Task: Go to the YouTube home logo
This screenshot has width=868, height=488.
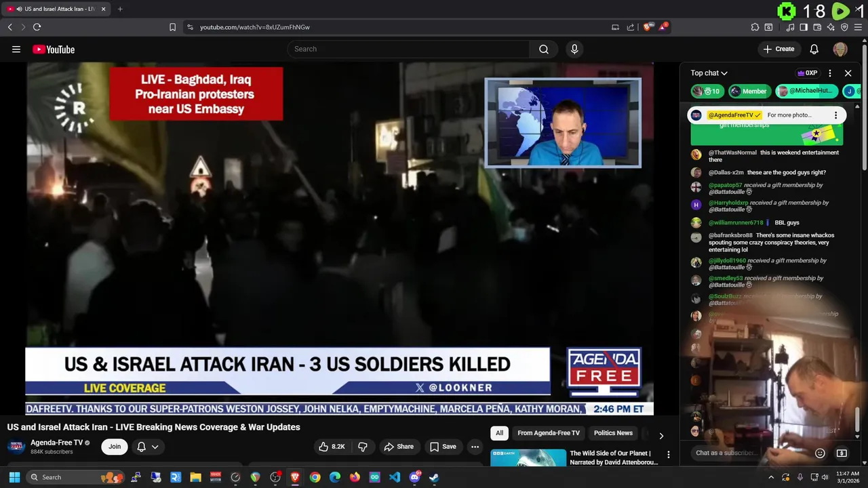Action: (54, 49)
